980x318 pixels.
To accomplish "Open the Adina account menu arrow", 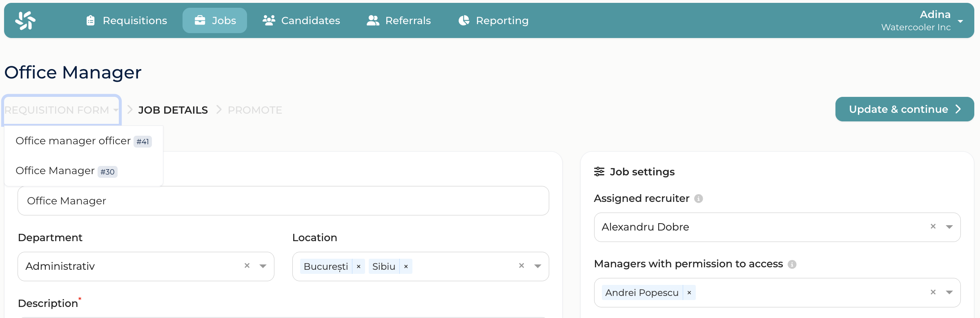I will [x=960, y=21].
